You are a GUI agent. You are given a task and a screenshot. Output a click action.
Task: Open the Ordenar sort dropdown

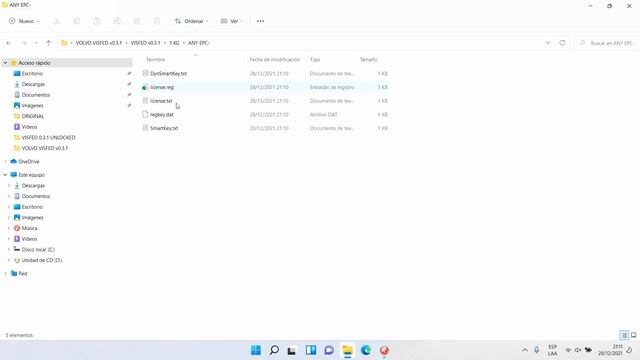coord(191,21)
